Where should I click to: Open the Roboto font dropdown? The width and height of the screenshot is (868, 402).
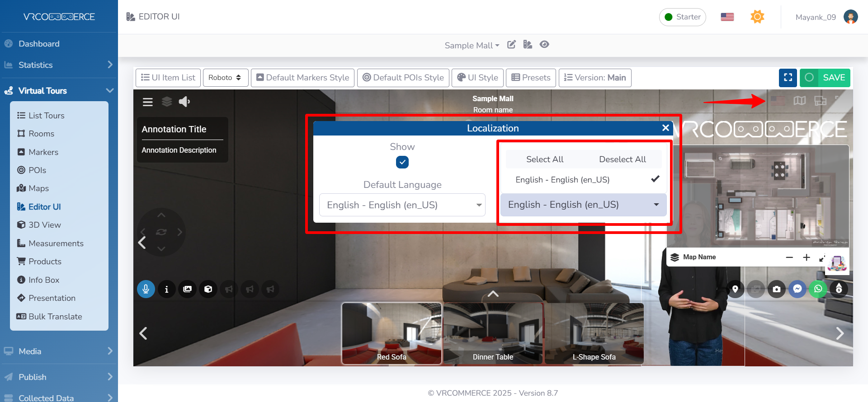pyautogui.click(x=225, y=78)
